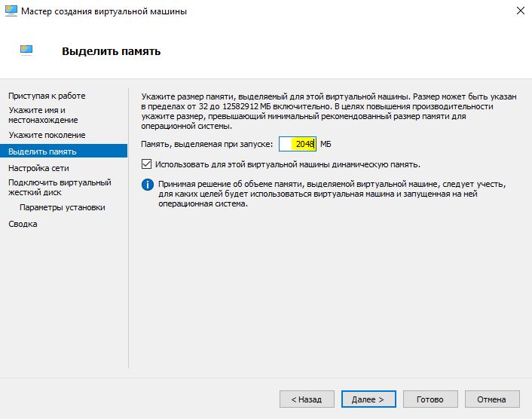Go to 'Подключить виртуальный жесткий диск' step
The image size is (532, 419).
pos(60,188)
